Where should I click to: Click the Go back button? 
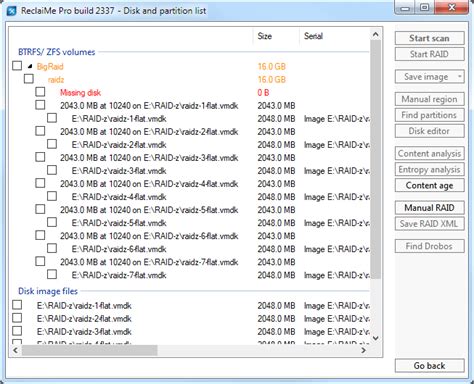tap(429, 366)
